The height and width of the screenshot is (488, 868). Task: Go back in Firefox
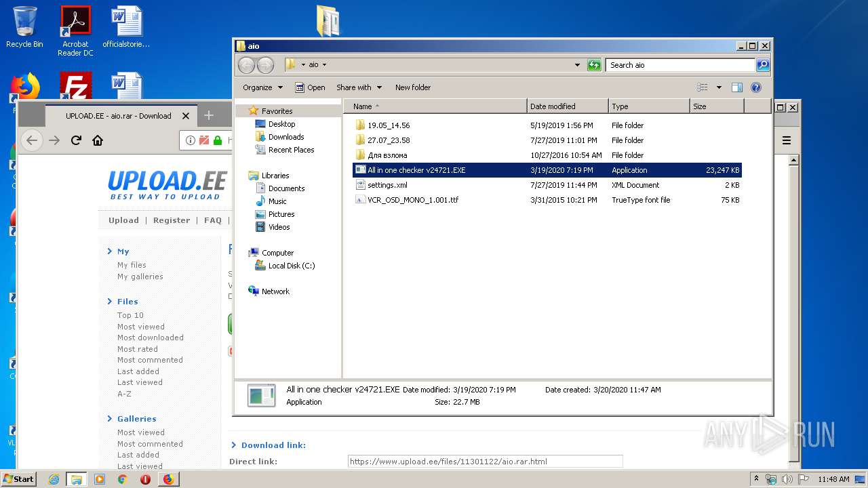tap(31, 140)
